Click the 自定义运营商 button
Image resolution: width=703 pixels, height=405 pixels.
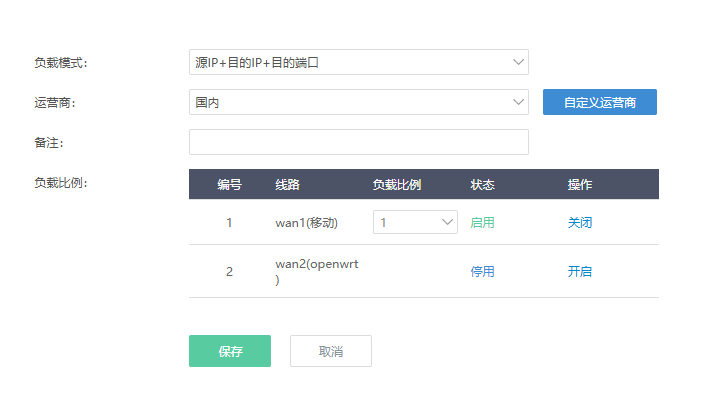tap(600, 102)
